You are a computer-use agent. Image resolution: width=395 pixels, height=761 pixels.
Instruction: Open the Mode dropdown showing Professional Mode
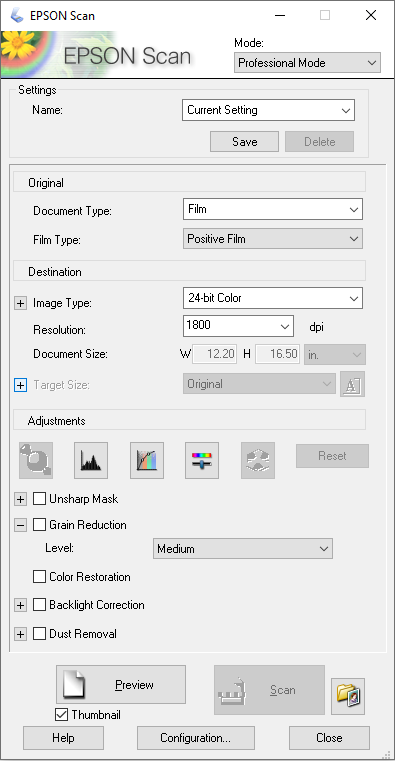pyautogui.click(x=307, y=63)
